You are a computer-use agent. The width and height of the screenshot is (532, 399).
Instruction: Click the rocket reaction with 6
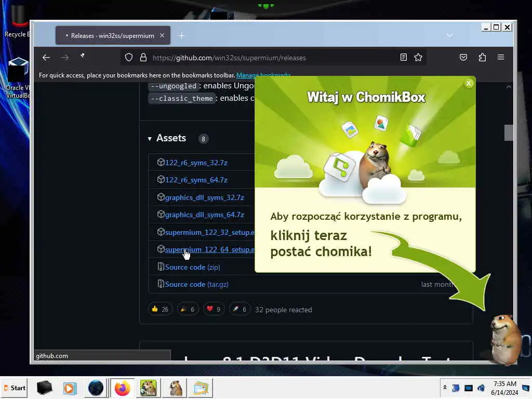coord(240,309)
